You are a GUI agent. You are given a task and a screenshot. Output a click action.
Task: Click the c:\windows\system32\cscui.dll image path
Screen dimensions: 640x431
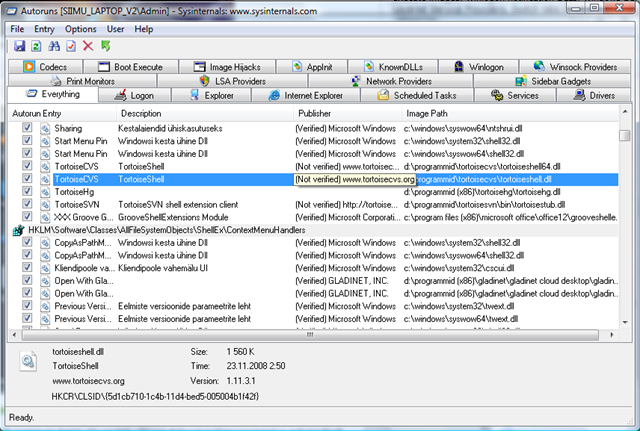[459, 268]
